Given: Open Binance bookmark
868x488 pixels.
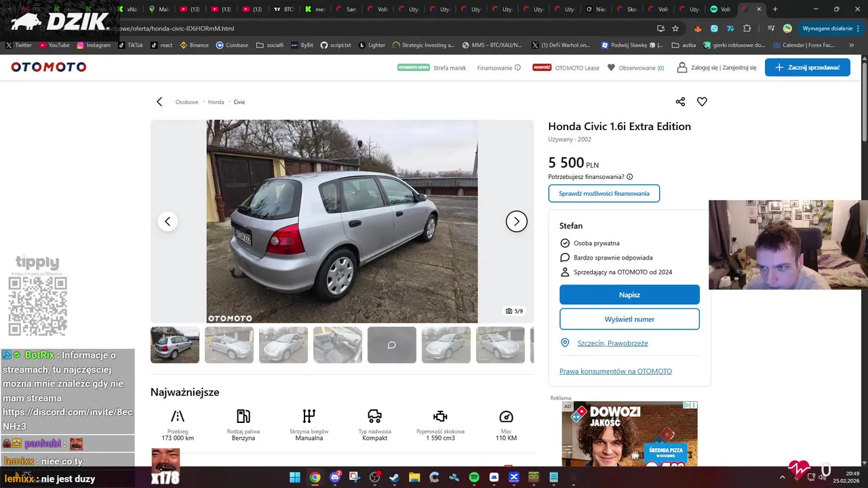Looking at the screenshot, I should point(194,45).
